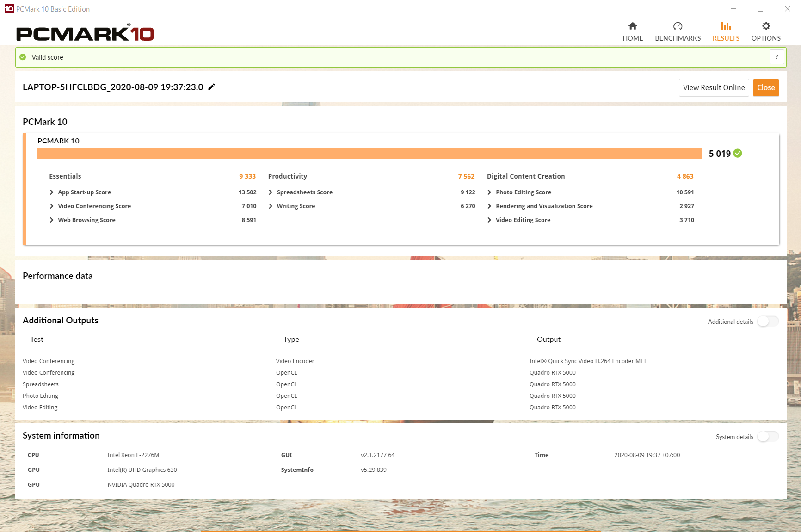
Task: Click the green Valid score checkmark icon
Action: click(x=23, y=57)
